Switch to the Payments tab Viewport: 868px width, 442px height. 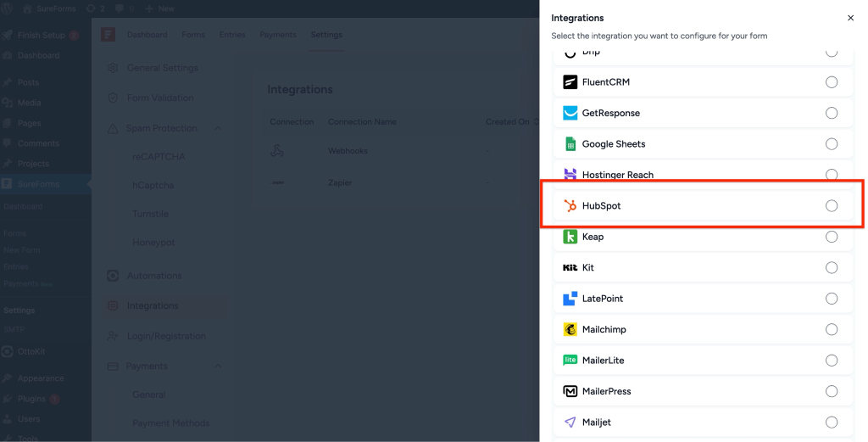pyautogui.click(x=278, y=34)
